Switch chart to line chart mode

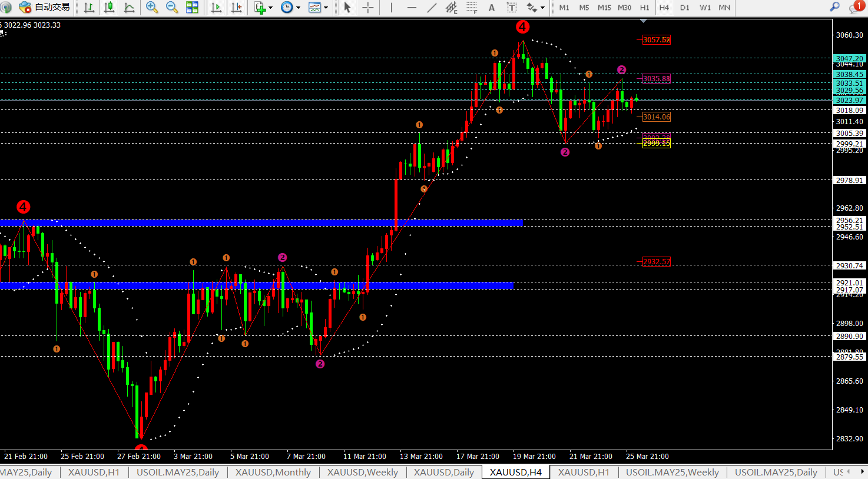coord(130,8)
